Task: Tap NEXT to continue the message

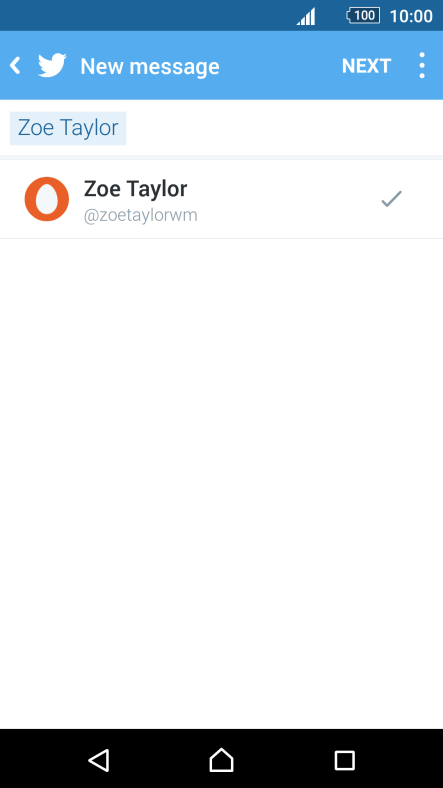Action: point(366,66)
